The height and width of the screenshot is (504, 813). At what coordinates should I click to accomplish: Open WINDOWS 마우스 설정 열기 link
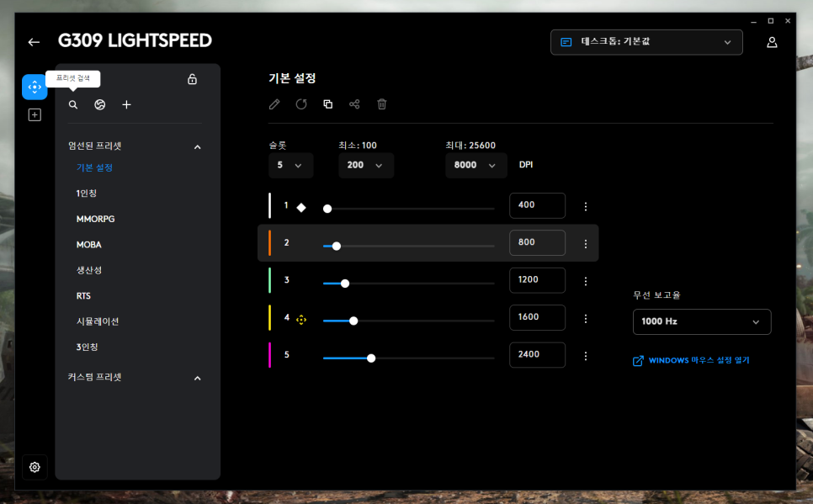pos(691,360)
